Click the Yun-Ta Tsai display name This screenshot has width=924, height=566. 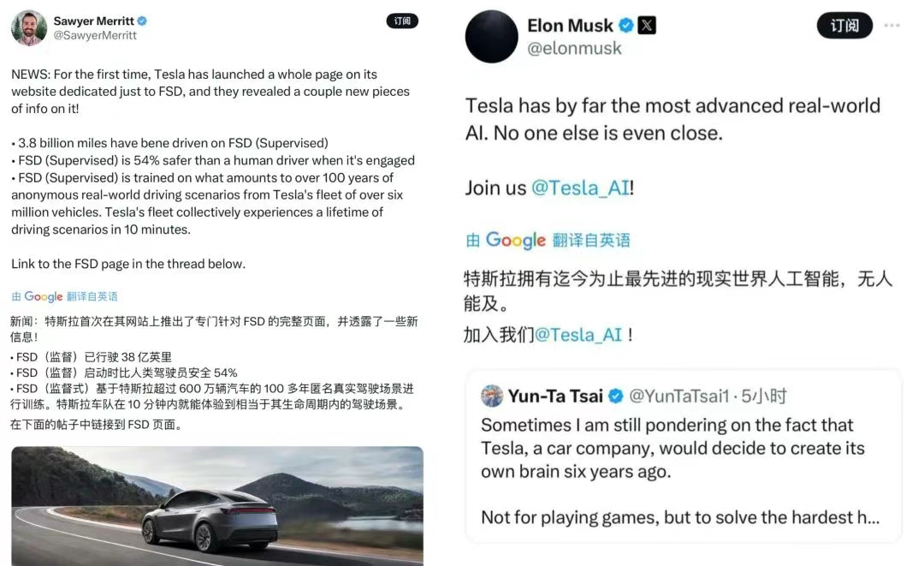pos(555,396)
